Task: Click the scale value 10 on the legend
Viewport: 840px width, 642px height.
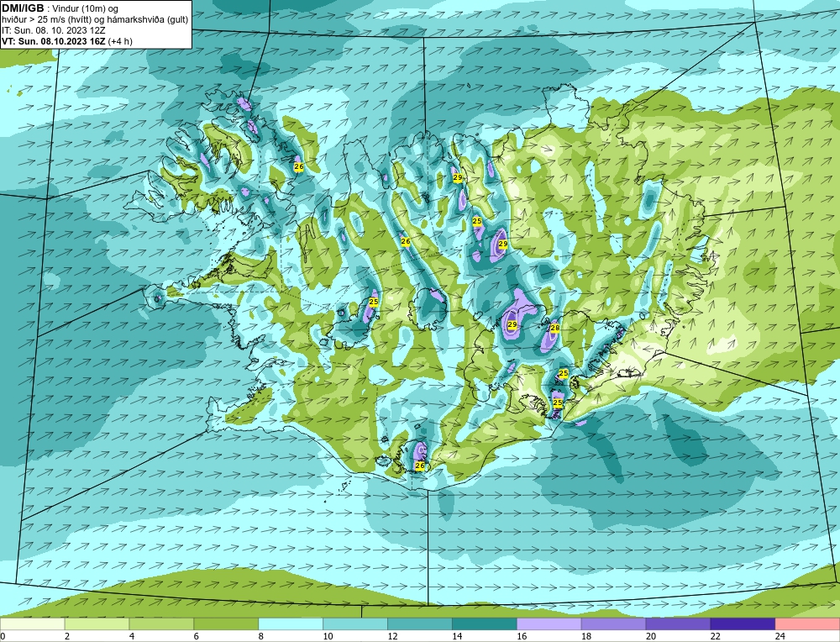Action: click(328, 637)
